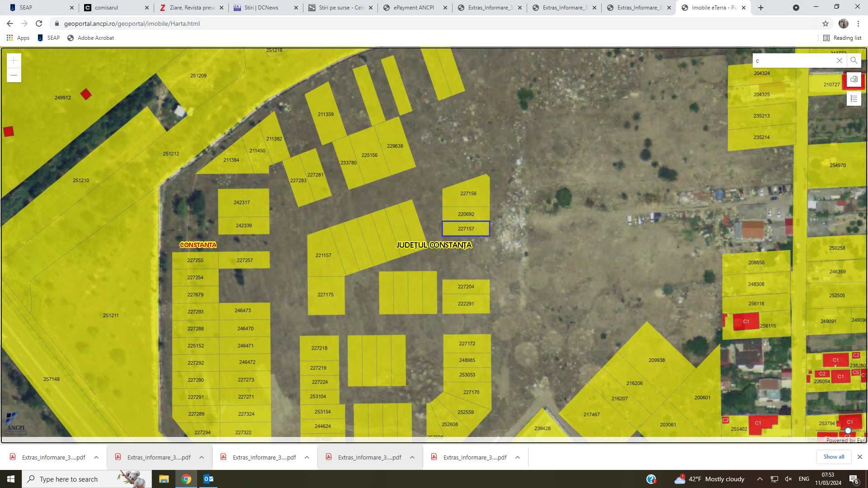Open the Reading list panel
The width and height of the screenshot is (868, 488).
(x=842, y=38)
